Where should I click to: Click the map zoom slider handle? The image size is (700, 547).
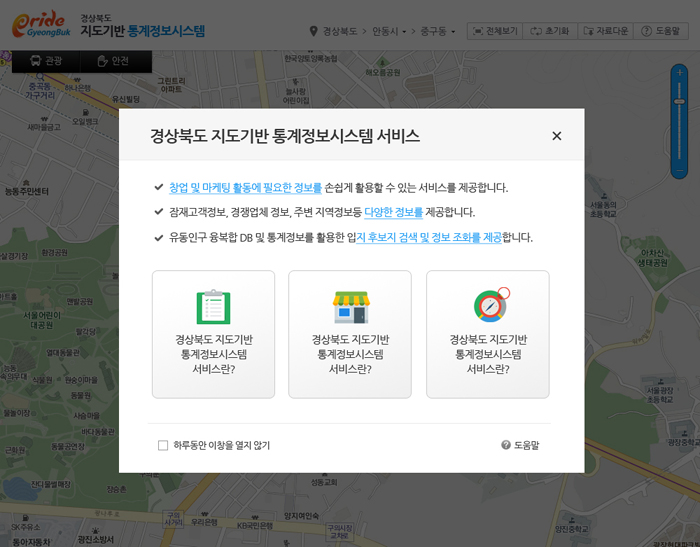[x=679, y=102]
